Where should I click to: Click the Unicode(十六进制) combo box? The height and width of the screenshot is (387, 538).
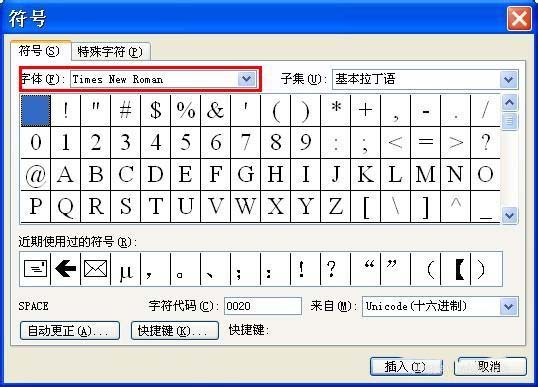point(440,306)
